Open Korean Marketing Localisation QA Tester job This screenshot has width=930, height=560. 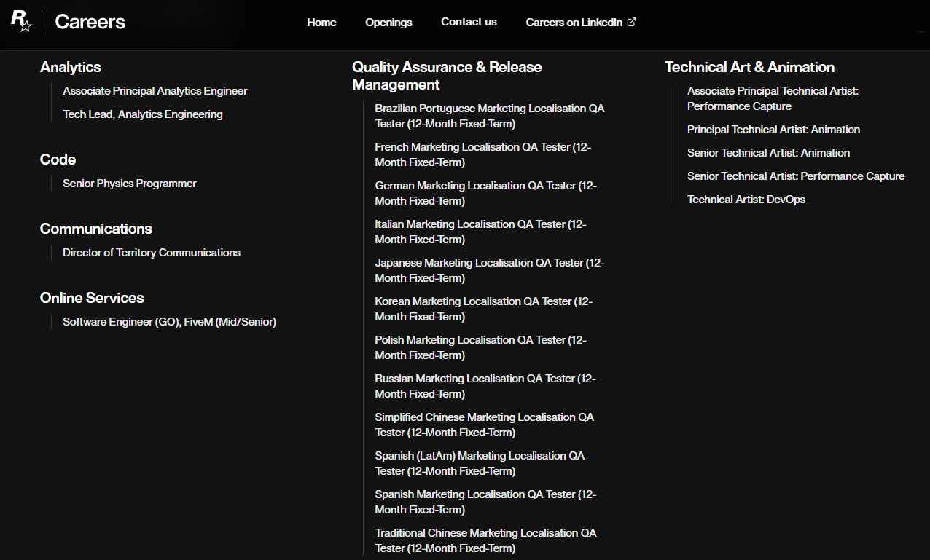point(484,309)
